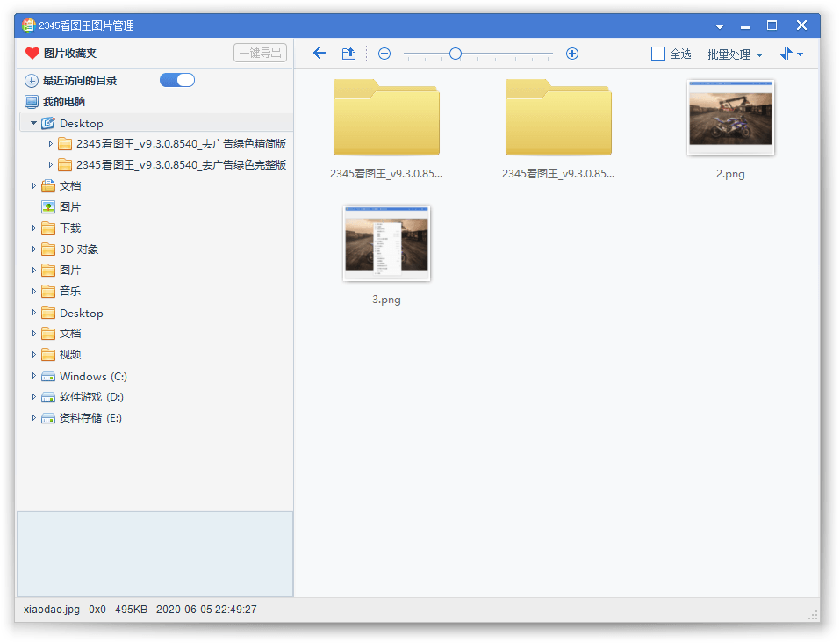Select the 下载 folder in the tree

coord(70,228)
